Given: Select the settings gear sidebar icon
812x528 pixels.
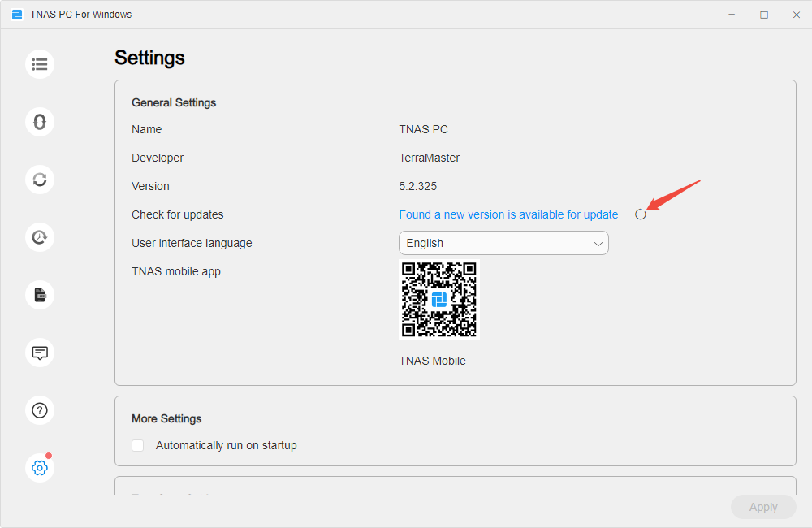Looking at the screenshot, I should pos(40,468).
